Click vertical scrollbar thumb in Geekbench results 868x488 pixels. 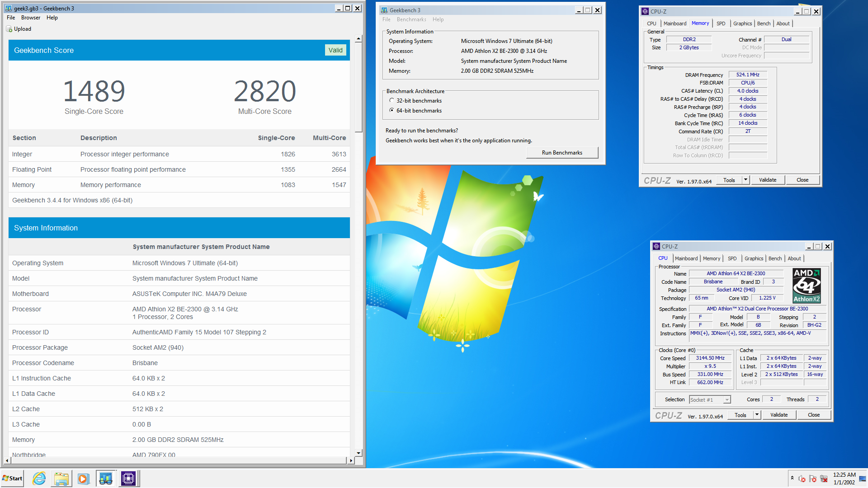click(x=359, y=87)
